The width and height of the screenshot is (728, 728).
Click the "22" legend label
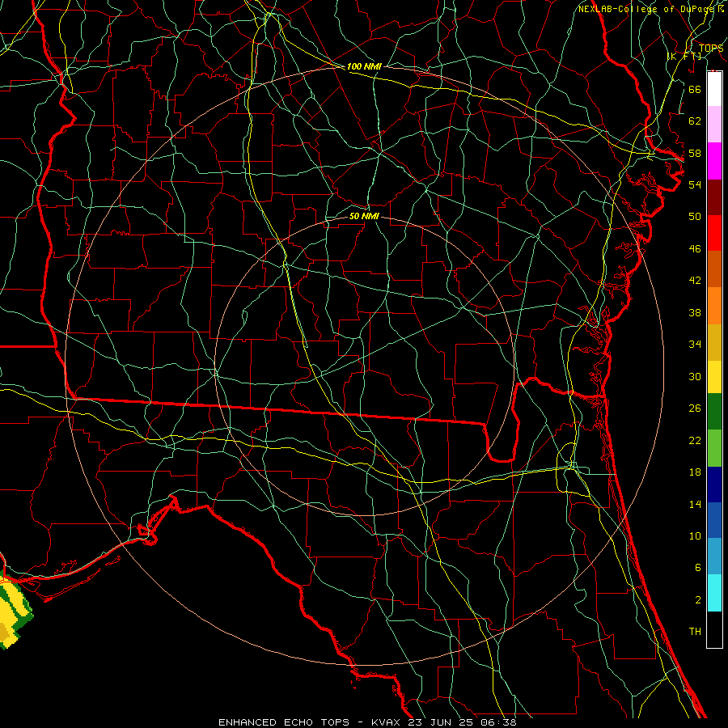click(x=695, y=440)
